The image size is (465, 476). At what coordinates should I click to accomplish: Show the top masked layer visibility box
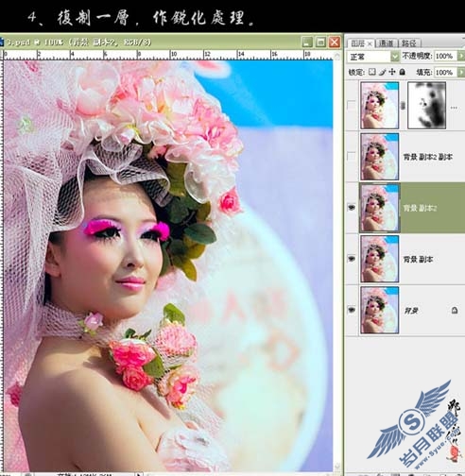[351, 105]
